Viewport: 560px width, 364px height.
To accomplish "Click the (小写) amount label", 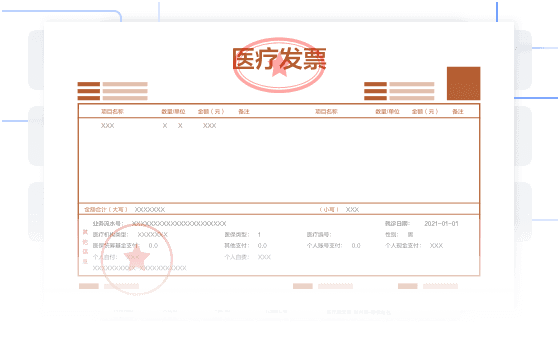I will pyautogui.click(x=329, y=209).
